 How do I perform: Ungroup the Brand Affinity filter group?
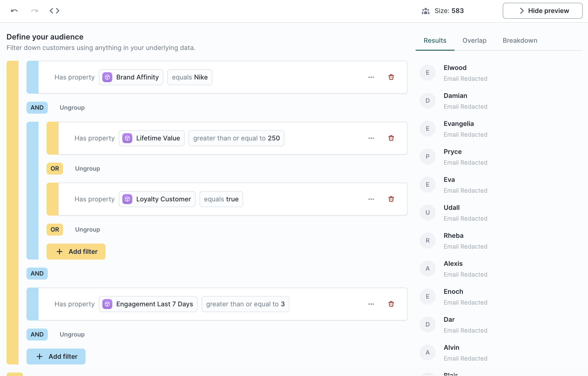click(72, 107)
